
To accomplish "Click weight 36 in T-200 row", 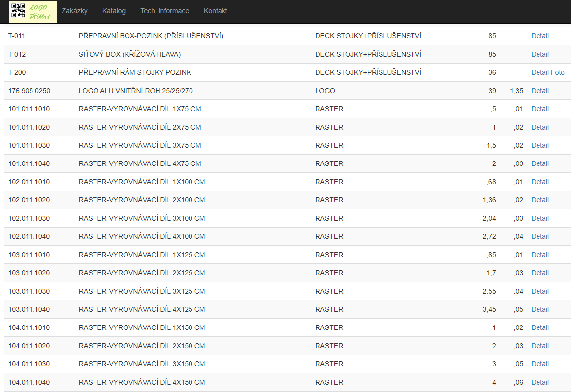I will [x=492, y=72].
